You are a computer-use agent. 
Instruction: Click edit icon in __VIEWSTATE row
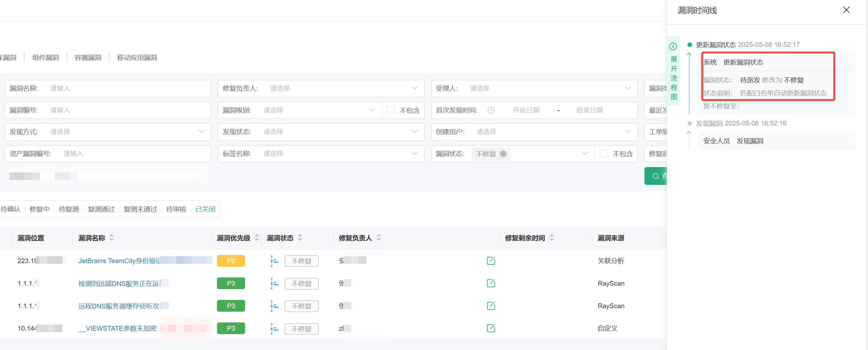491,328
